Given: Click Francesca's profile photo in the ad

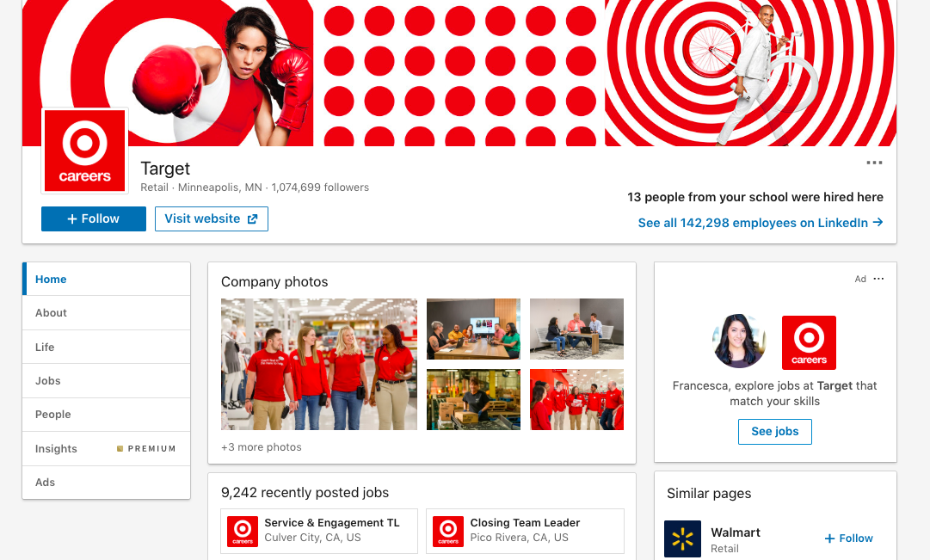Looking at the screenshot, I should click(x=739, y=342).
